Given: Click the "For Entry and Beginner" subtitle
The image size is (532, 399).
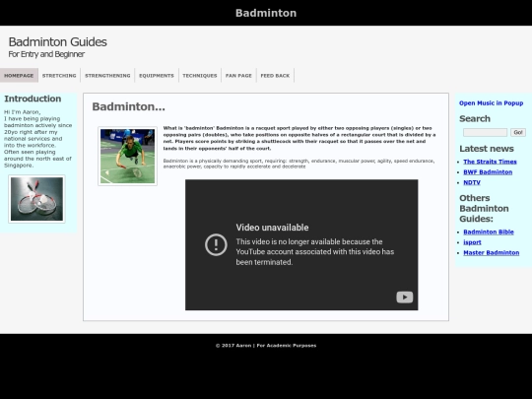Looking at the screenshot, I should (x=46, y=54).
